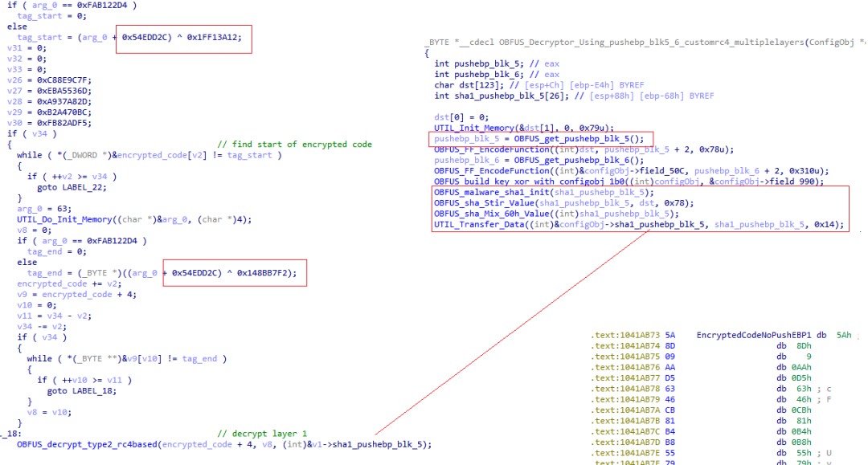
Task: Open the OBFUS_decrypt_type2_rc4based function
Action: 88,444
